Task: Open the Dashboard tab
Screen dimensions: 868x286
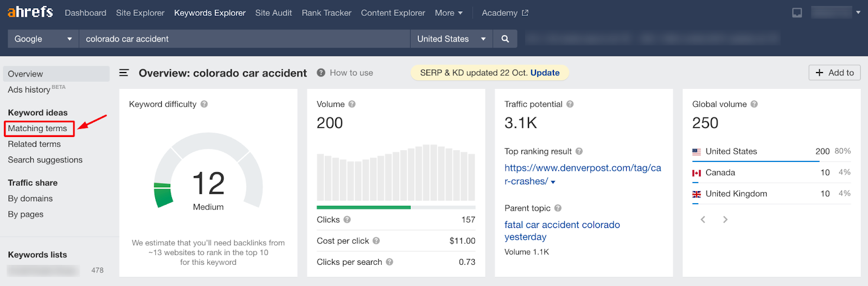Action: 86,13
